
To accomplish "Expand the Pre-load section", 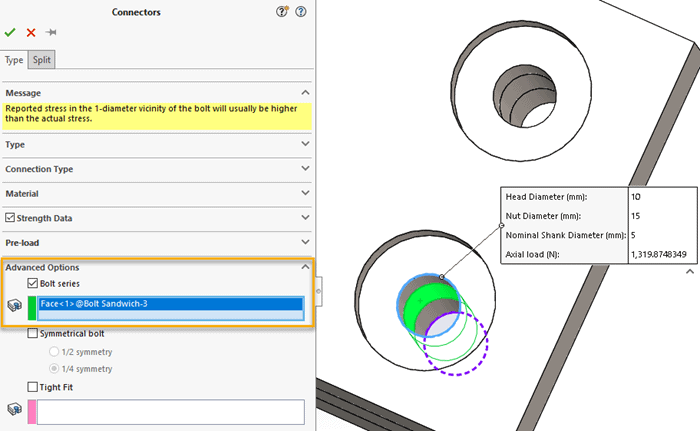I will [x=305, y=242].
